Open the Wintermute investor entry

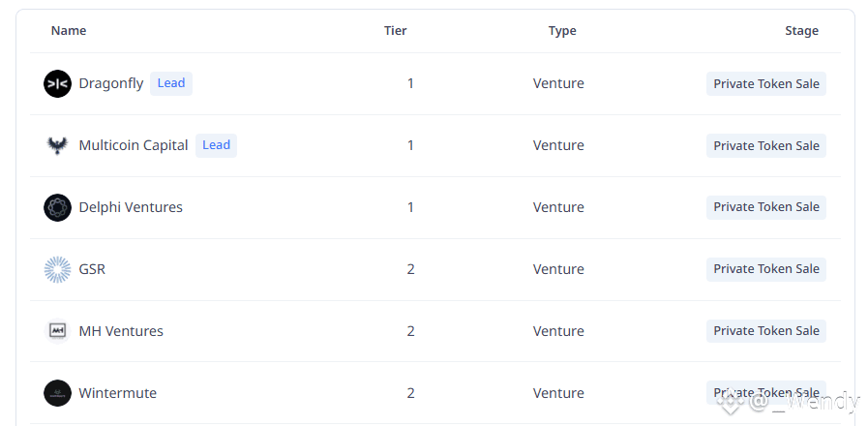(117, 393)
